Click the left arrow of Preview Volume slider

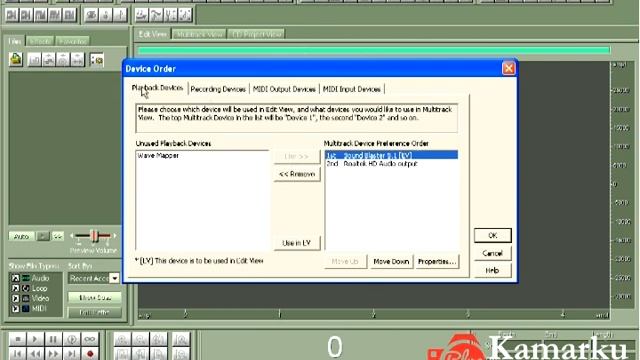(72, 236)
